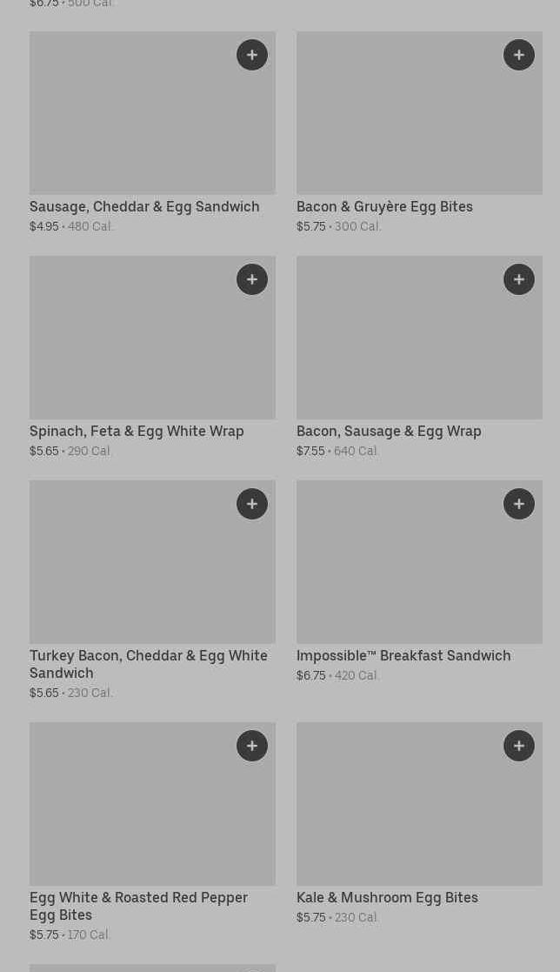560x972 pixels.
Task: Tap plus icon on Spinach, Feta & Egg White Wrap
Action: point(252,279)
